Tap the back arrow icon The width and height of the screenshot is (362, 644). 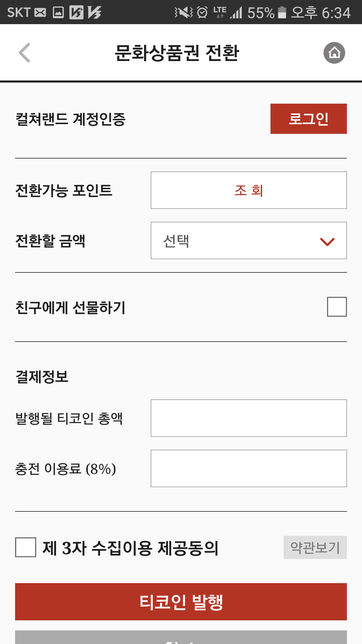point(25,53)
